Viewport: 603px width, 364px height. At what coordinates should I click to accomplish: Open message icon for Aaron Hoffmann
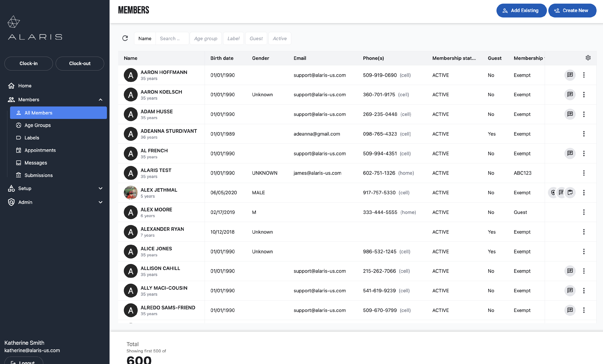pos(570,75)
